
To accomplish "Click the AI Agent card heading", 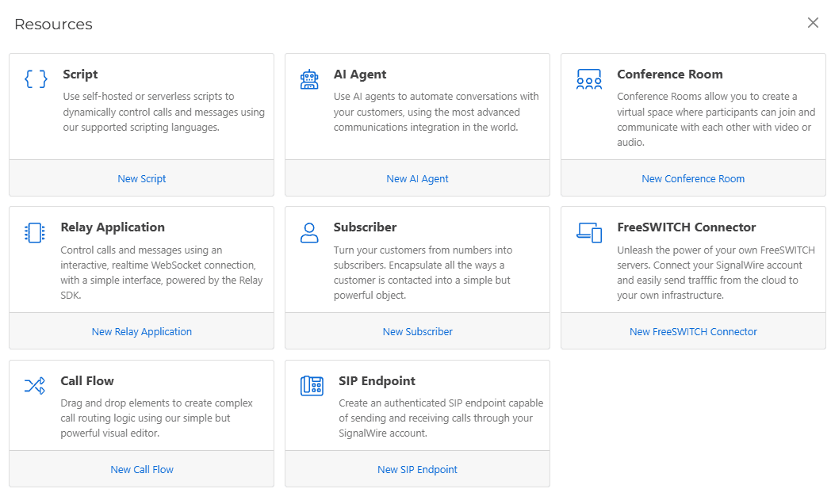I will [360, 74].
